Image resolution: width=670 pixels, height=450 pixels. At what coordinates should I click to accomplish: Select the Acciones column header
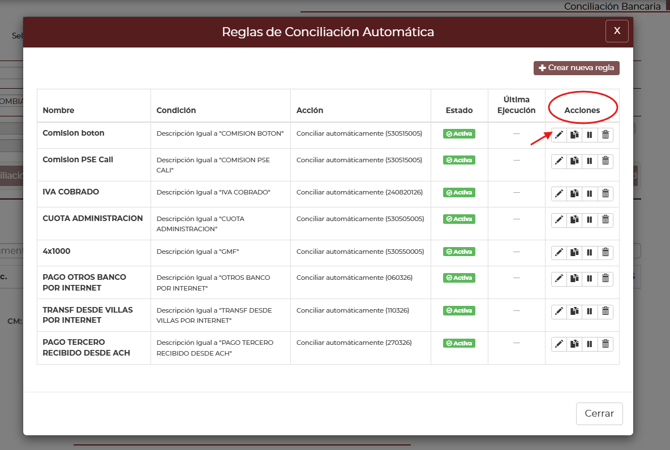(582, 110)
